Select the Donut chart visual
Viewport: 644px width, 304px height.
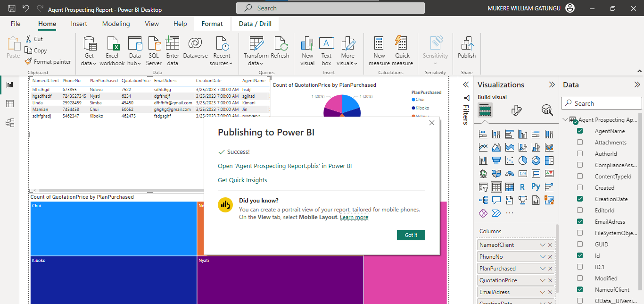coord(536,160)
